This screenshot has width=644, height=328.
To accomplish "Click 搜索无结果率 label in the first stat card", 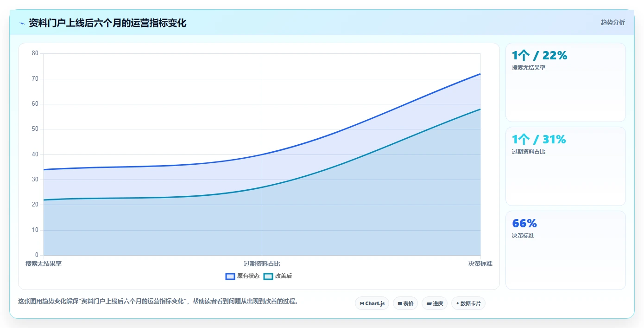I will click(x=529, y=68).
